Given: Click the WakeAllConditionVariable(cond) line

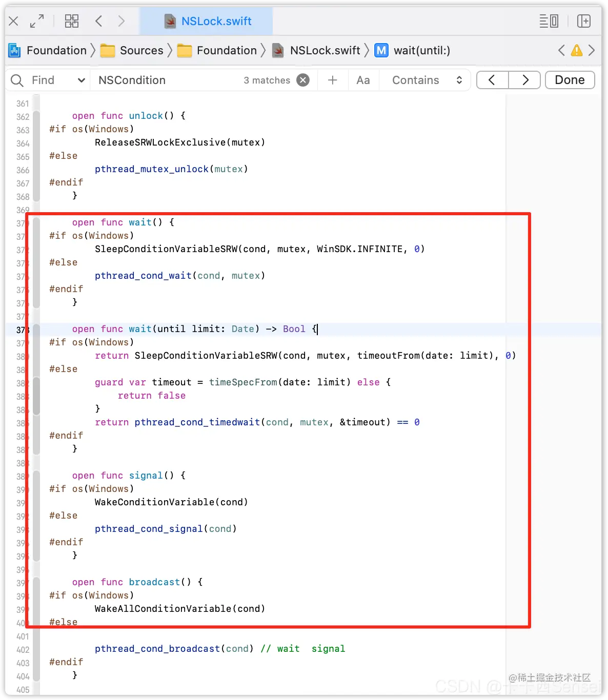Looking at the screenshot, I should click(x=180, y=609).
